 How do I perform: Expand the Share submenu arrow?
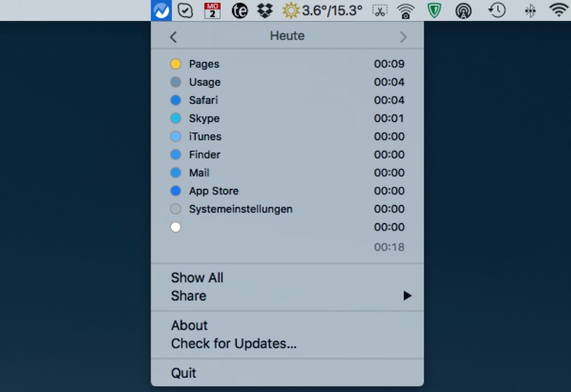[x=407, y=296]
